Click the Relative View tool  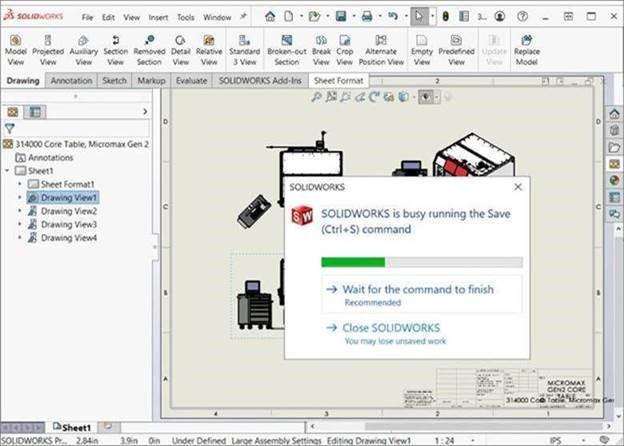(209, 50)
